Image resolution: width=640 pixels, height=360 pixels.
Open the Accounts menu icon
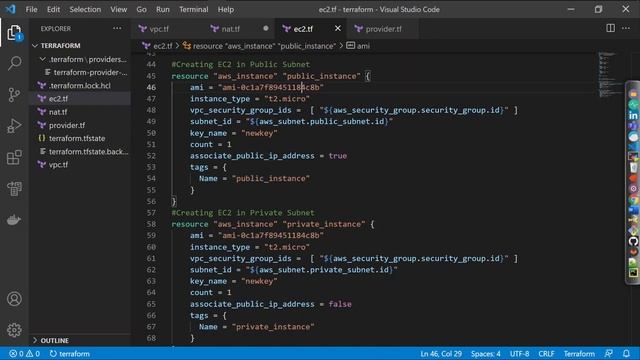point(14,299)
